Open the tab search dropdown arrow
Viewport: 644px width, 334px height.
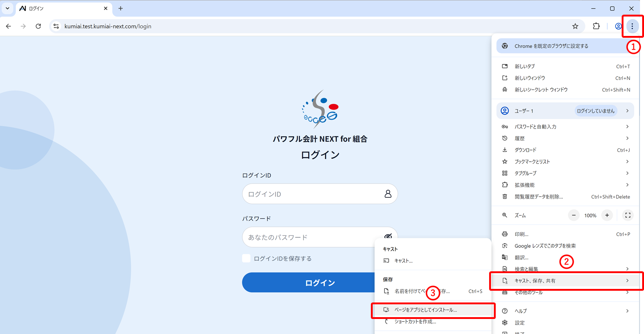pyautogui.click(x=7, y=8)
